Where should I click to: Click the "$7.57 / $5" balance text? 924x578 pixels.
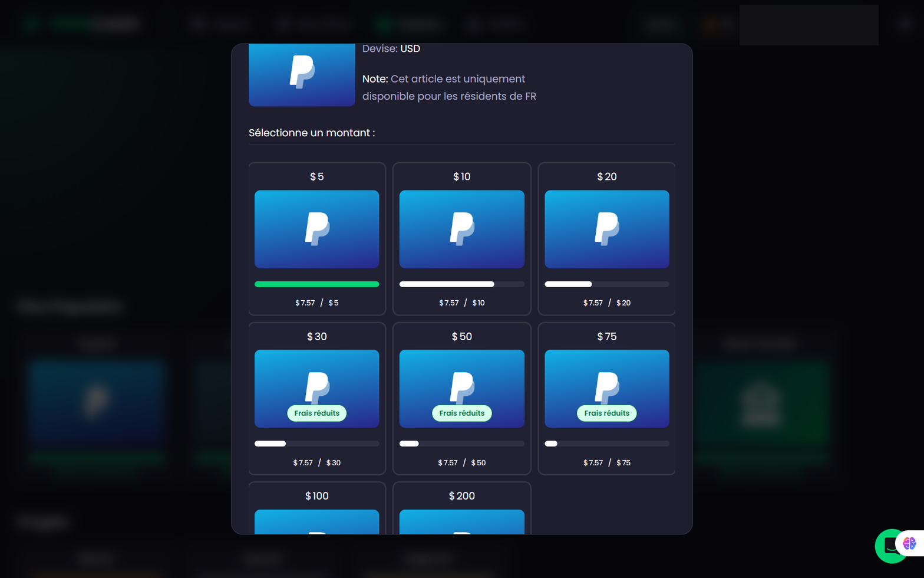click(316, 303)
